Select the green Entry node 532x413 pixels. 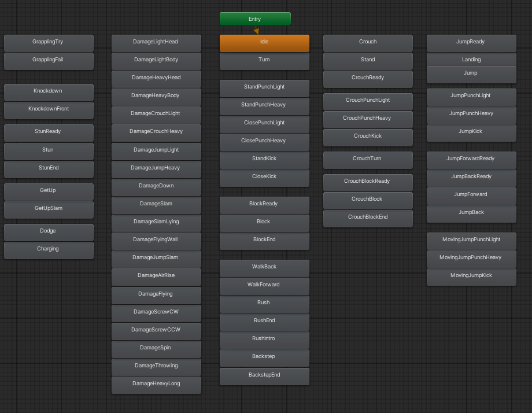tap(255, 19)
